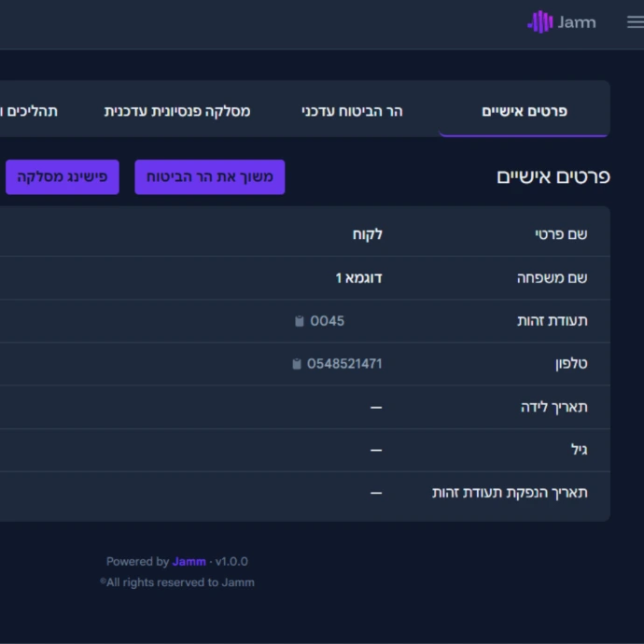The width and height of the screenshot is (644, 644).
Task: Open the hamburger menu in the header
Action: coord(635,22)
